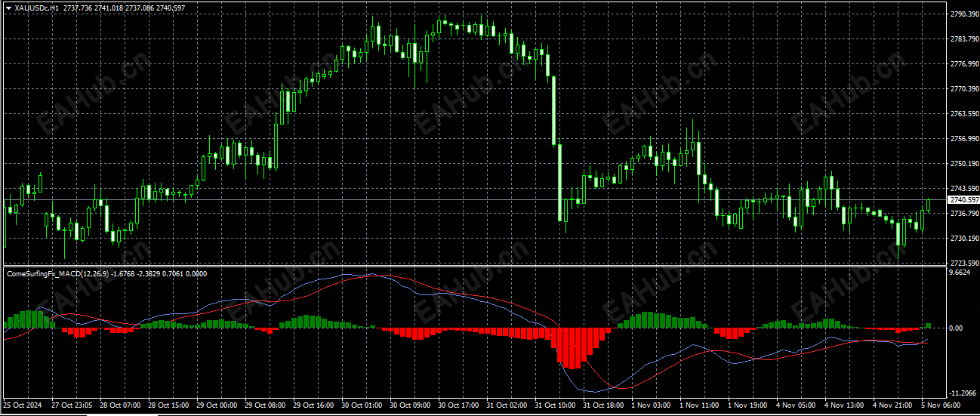Image resolution: width=980 pixels, height=416 pixels.
Task: Click the 28 Oct 15:00 time label
Action: (168, 405)
